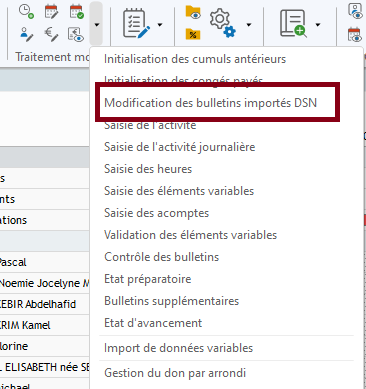Select Bulletins supplémentaires
The image size is (366, 389).
click(x=172, y=301)
